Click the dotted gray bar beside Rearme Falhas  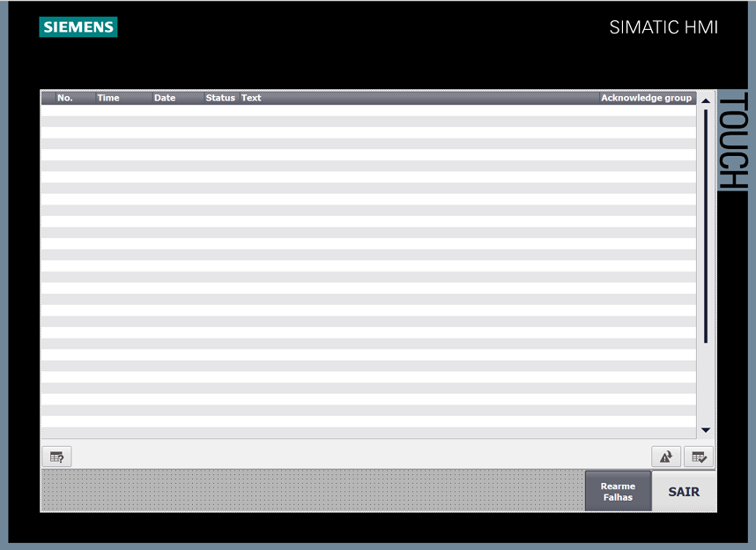[313, 490]
